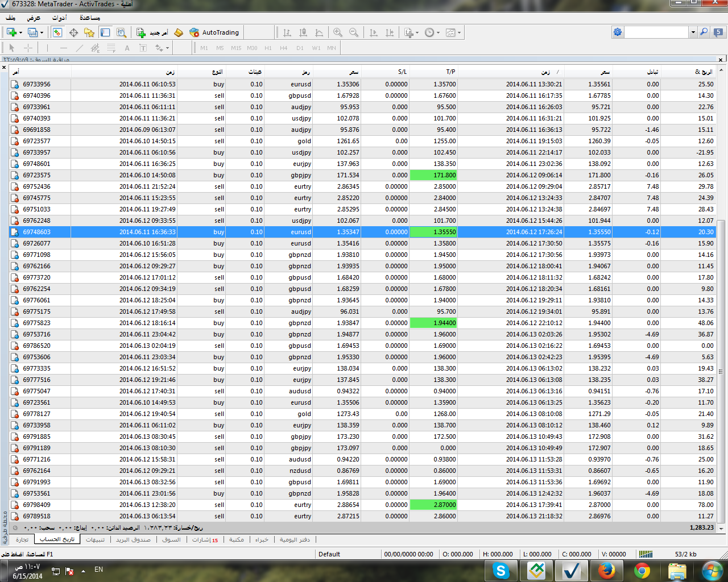
Task: Toggle the Market Watch window icon
Action: [x=57, y=32]
